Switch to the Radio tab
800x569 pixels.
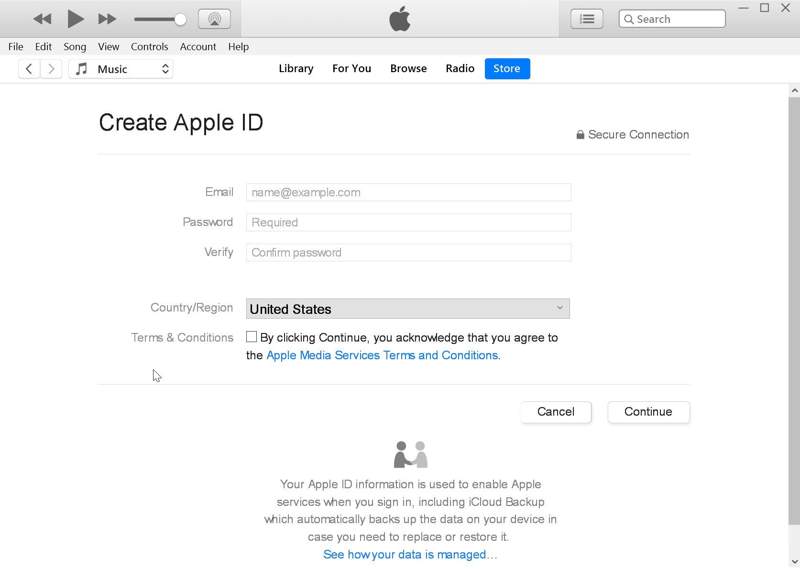[460, 68]
